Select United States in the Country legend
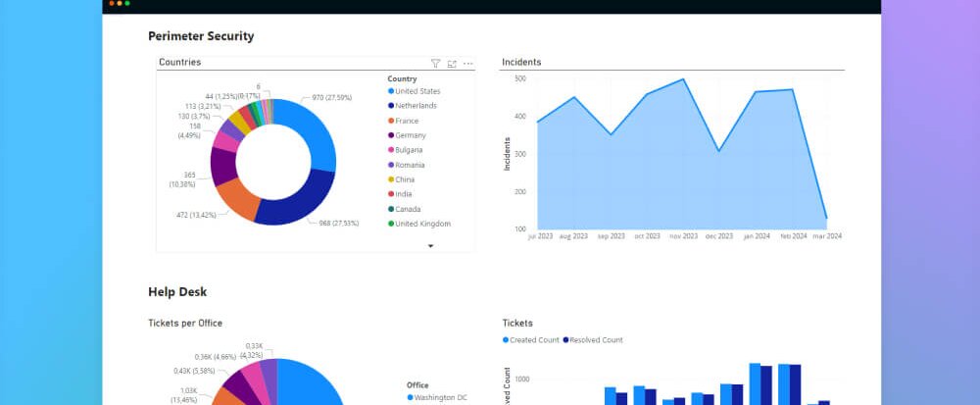This screenshot has width=980, height=405. (x=416, y=91)
